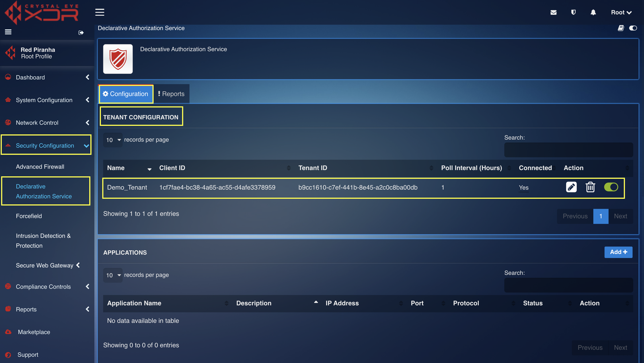The width and height of the screenshot is (644, 363).
Task: Focus the Applications search field
Action: [x=568, y=285]
